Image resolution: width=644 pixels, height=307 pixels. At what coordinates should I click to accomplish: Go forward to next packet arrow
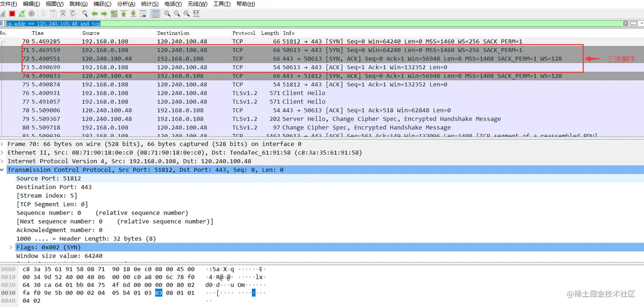point(104,14)
